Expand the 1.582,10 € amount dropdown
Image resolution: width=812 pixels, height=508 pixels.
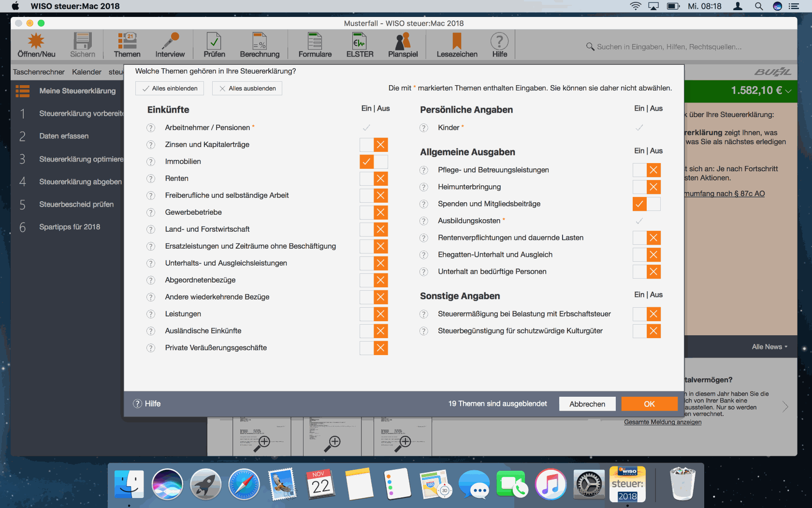788,91
